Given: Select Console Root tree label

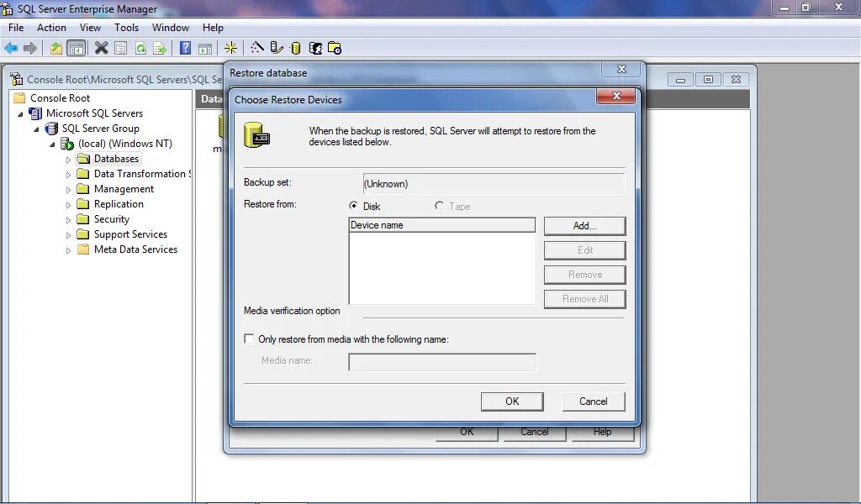Looking at the screenshot, I should 60,98.
